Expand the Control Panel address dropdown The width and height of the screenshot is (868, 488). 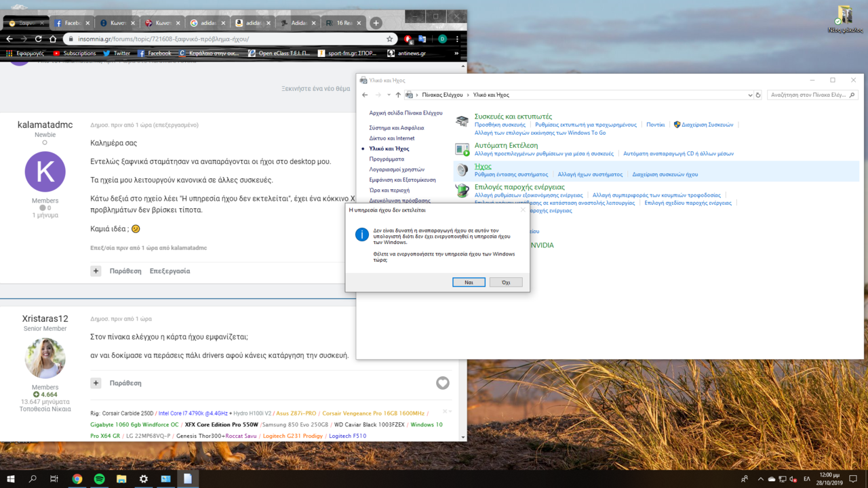point(750,95)
